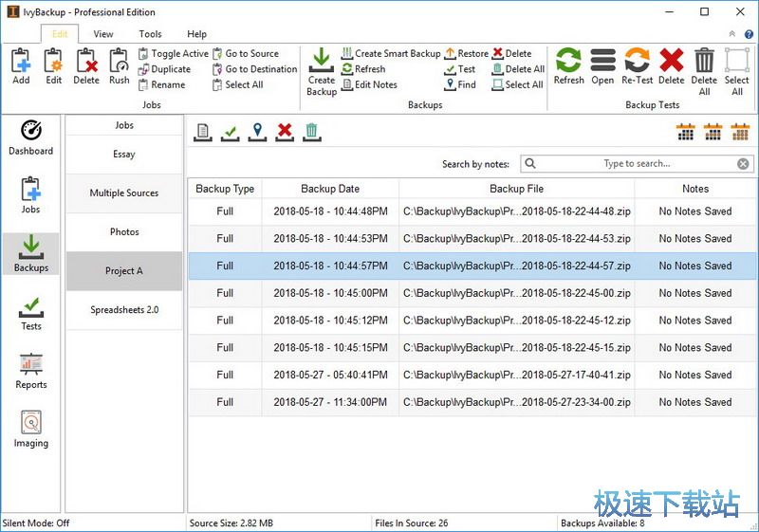Click the Rush job icon
759x532 pixels.
coord(119,61)
